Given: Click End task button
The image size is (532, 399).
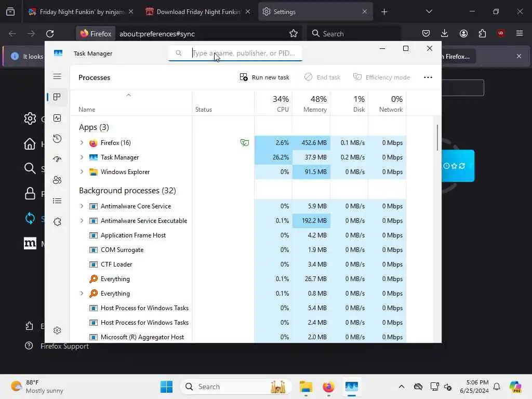Looking at the screenshot, I should pyautogui.click(x=322, y=77).
